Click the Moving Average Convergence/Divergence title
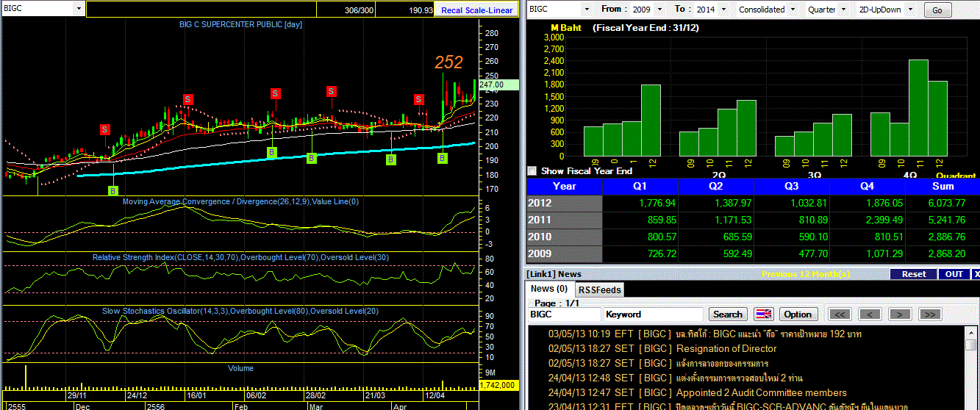This screenshot has height=410, width=980. 240,201
